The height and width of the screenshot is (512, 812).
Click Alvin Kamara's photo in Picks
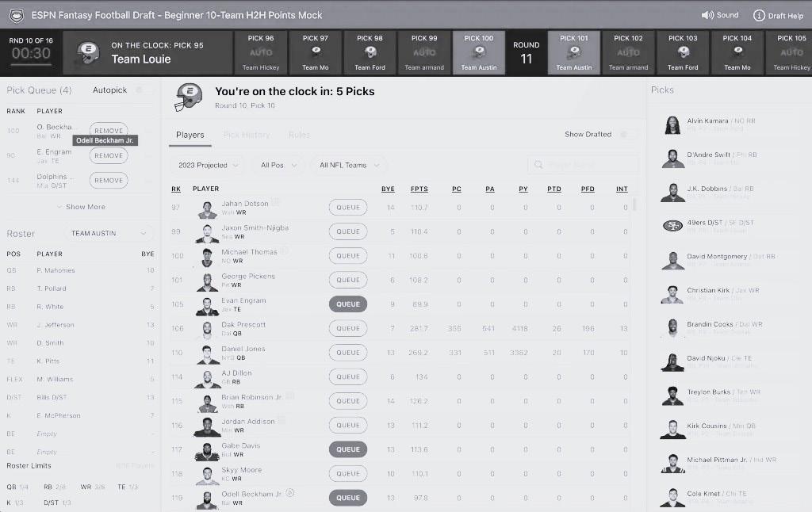pos(672,124)
